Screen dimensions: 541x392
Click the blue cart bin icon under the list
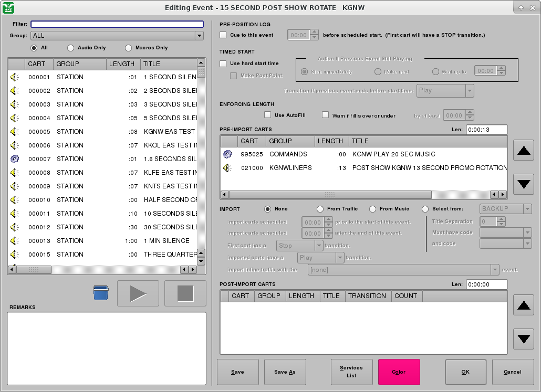point(100,293)
